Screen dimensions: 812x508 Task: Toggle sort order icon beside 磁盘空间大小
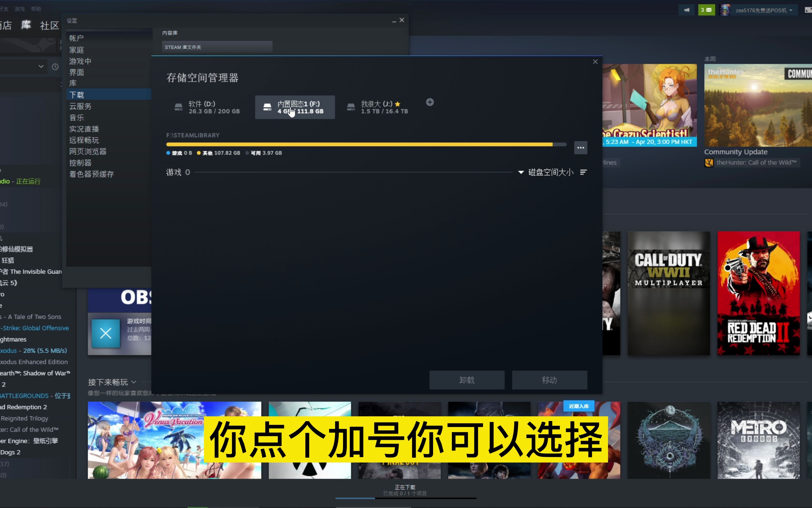583,172
